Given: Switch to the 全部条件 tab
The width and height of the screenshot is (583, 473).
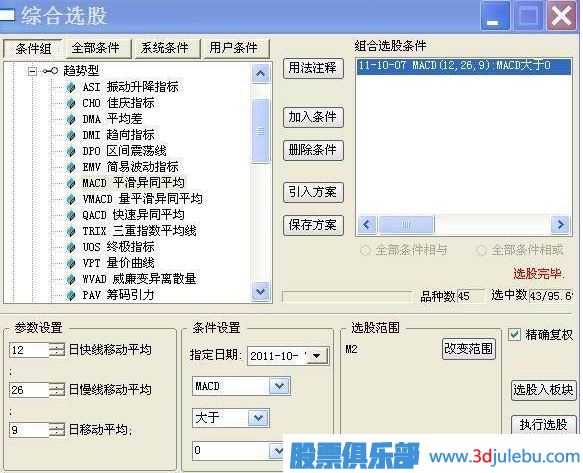Looking at the screenshot, I should click(x=96, y=48).
